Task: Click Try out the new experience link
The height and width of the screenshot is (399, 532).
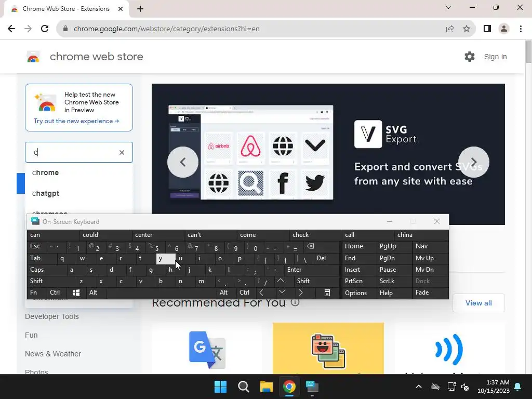Action: [x=76, y=121]
